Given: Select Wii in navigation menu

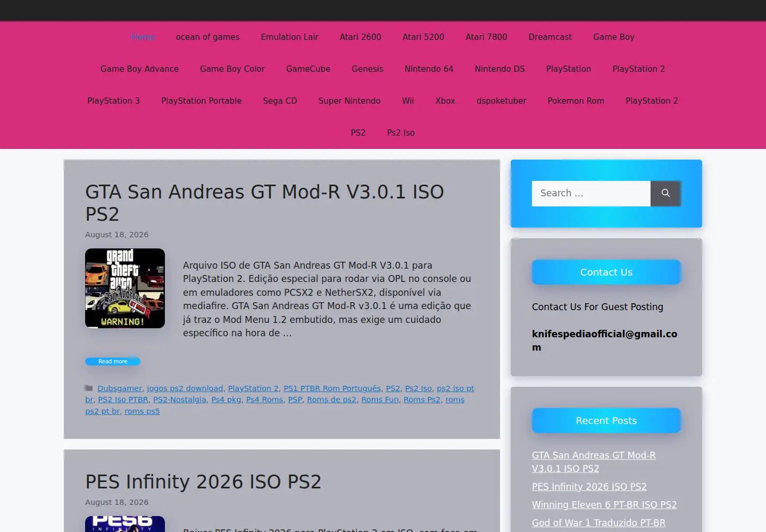Looking at the screenshot, I should tap(408, 101).
